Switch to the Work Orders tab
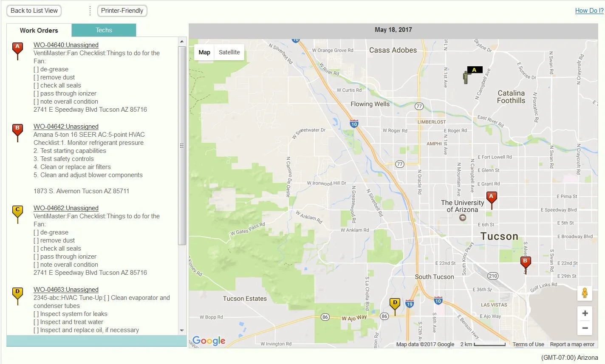This screenshot has width=605, height=364. [x=39, y=30]
